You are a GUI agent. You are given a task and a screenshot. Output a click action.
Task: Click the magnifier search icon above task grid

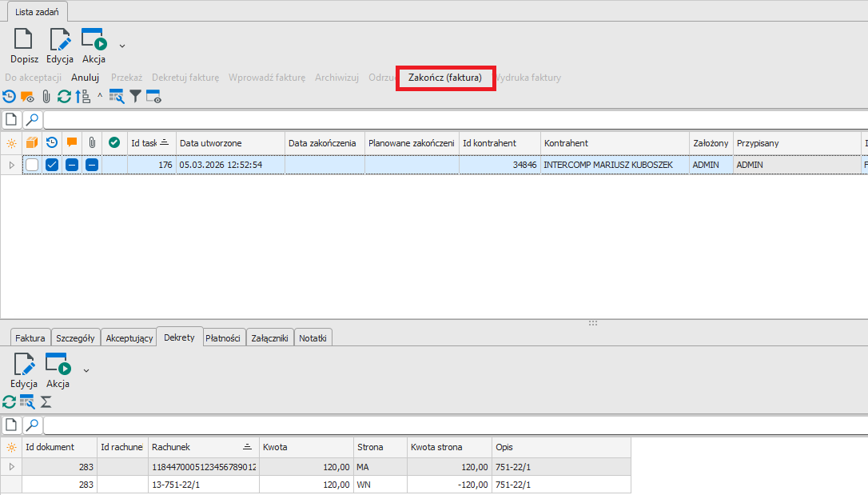[x=32, y=120]
